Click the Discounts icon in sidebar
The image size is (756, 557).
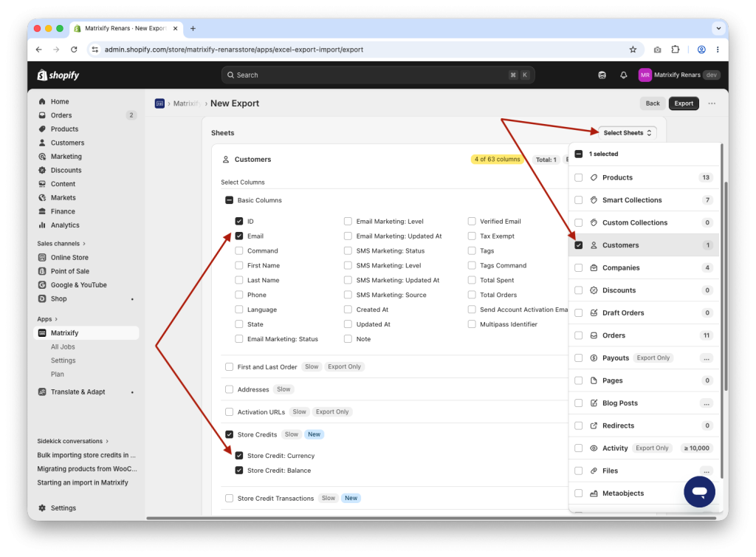click(42, 170)
